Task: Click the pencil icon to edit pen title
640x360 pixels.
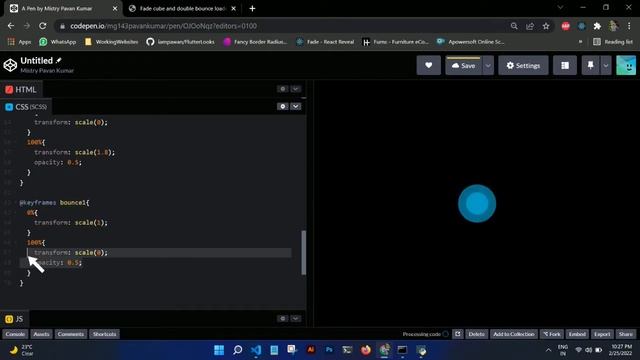Action: (x=59, y=60)
